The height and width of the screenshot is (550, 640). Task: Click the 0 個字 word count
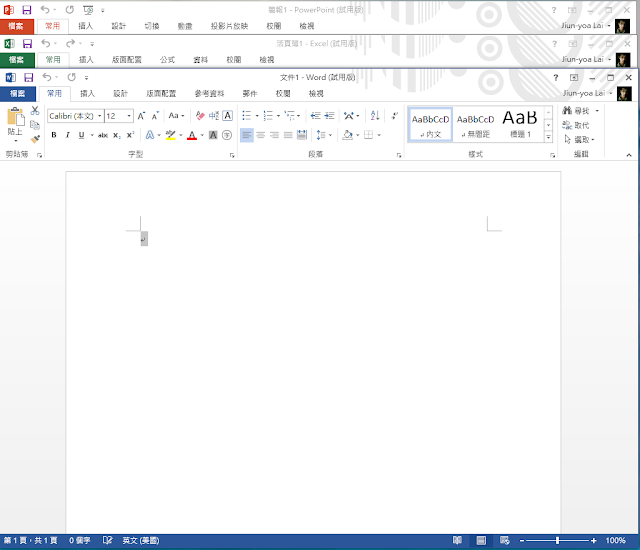[80, 540]
